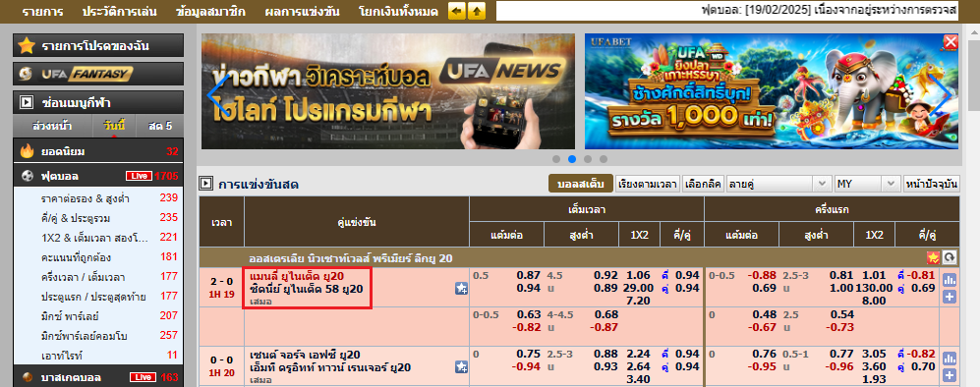Go to third banner carousel dot

[x=588, y=159]
